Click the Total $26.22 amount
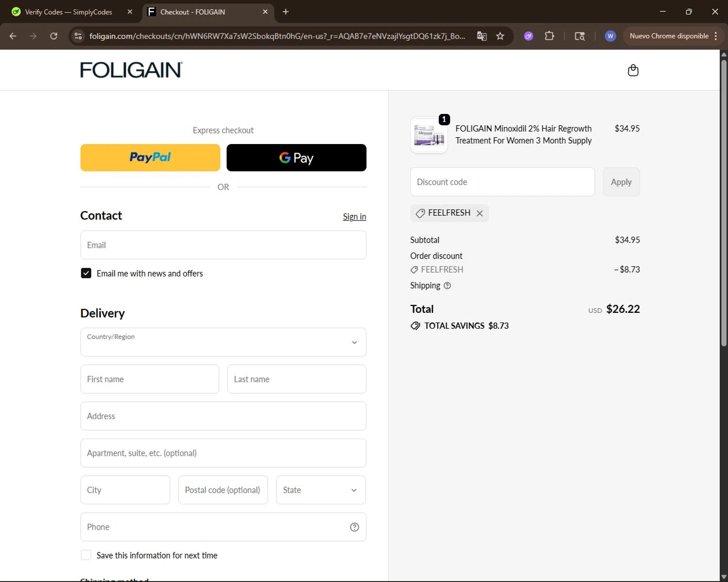Viewport: 728px width, 582px height. click(623, 309)
